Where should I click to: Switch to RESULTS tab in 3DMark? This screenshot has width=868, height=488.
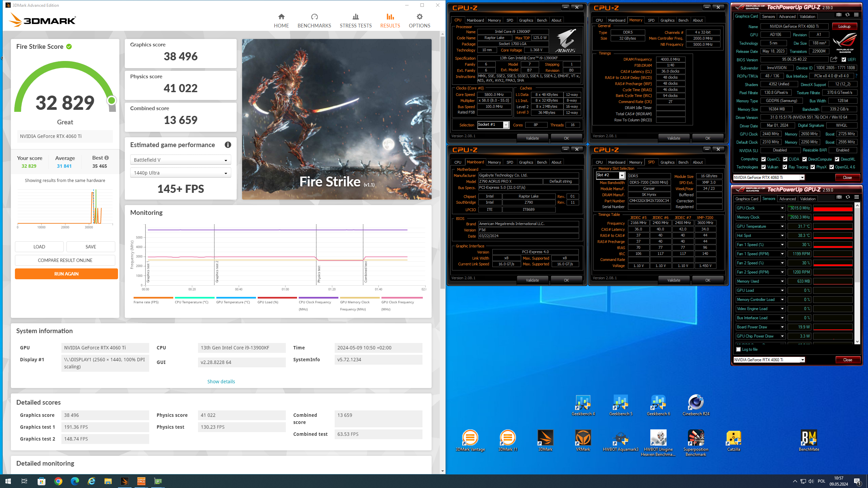(x=390, y=21)
